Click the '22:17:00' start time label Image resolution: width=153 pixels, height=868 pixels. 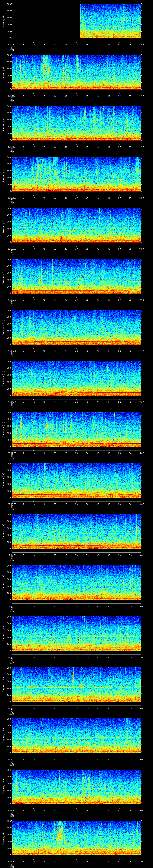[12, 708]
